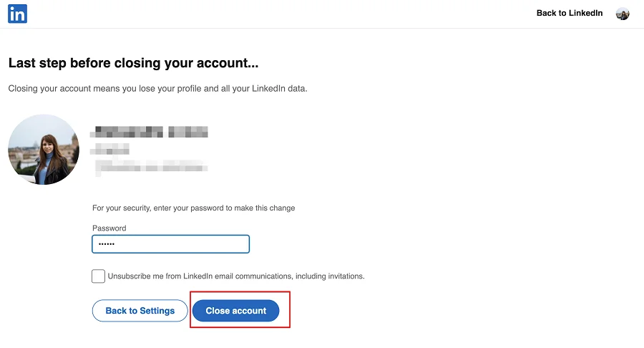Click the blue Close account button
Screen dimensions: 644x348
[236, 311]
